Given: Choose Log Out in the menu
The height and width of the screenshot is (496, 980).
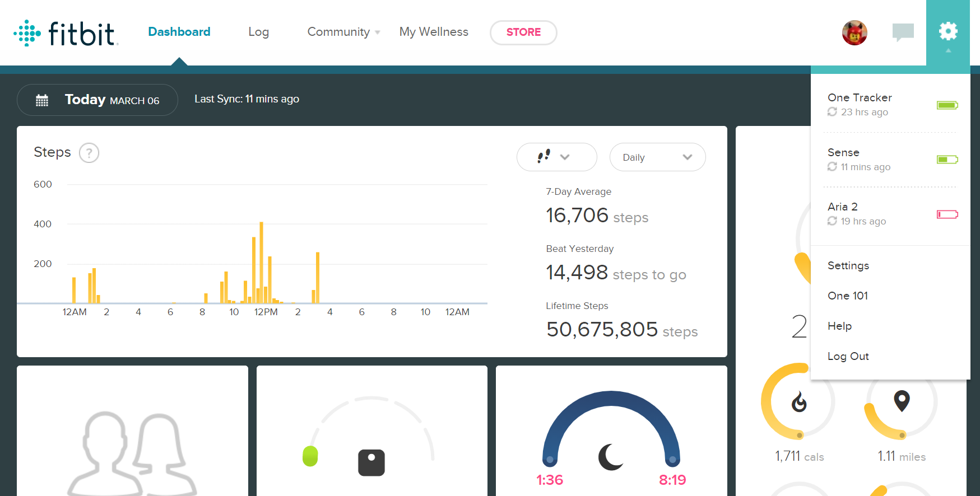Looking at the screenshot, I should (x=848, y=356).
